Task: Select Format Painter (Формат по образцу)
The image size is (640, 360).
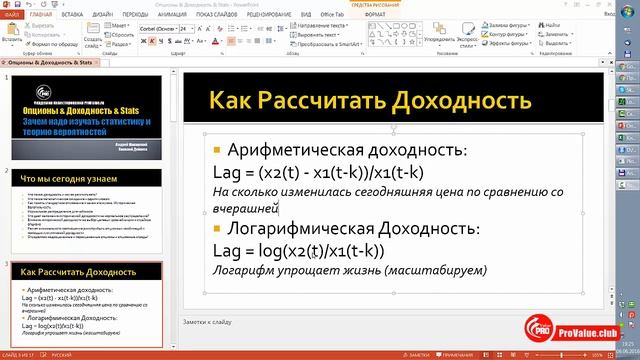Action: [x=51, y=44]
